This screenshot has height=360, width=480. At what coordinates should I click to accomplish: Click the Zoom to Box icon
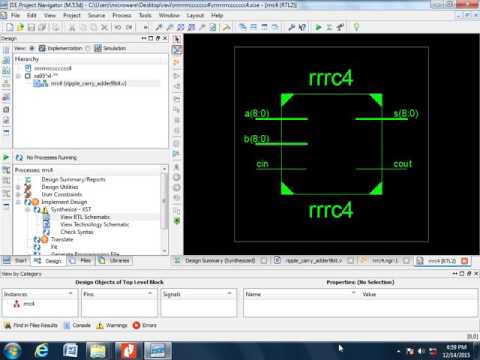coord(191,27)
